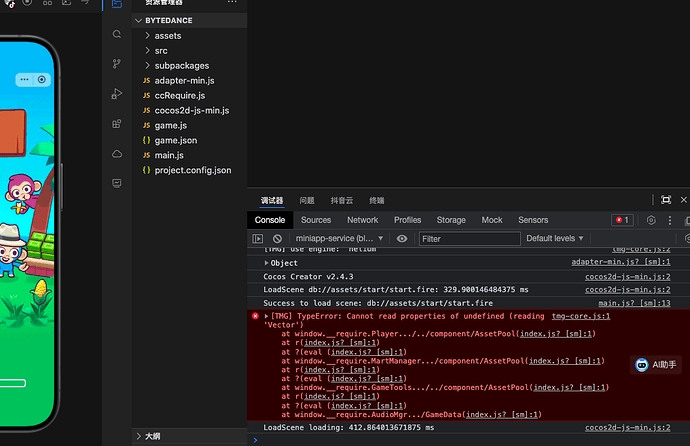Screen dimensions: 690x446
Task: Switch to 问题 problems tab
Action: [x=307, y=201]
